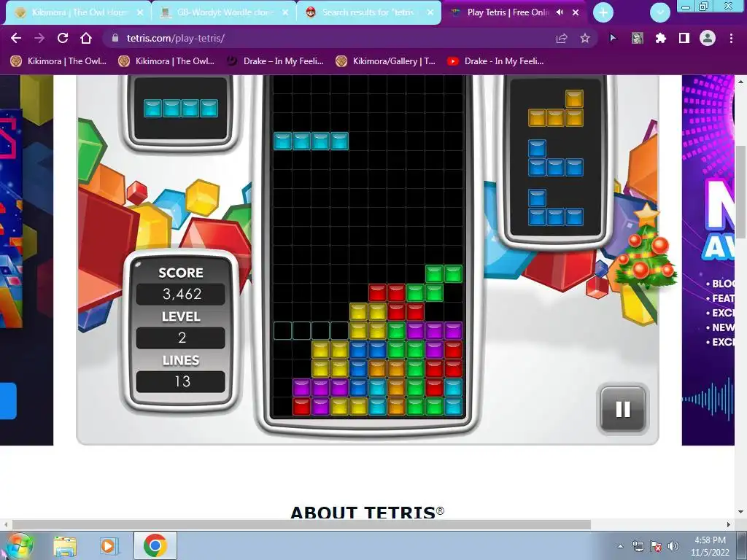This screenshot has height=560, width=747.
Task: Open Drake – In My Feeli bookmark
Action: click(x=275, y=61)
